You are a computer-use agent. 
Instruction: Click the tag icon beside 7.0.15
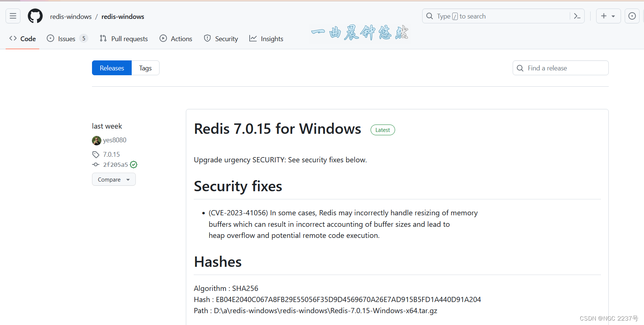(x=96, y=155)
